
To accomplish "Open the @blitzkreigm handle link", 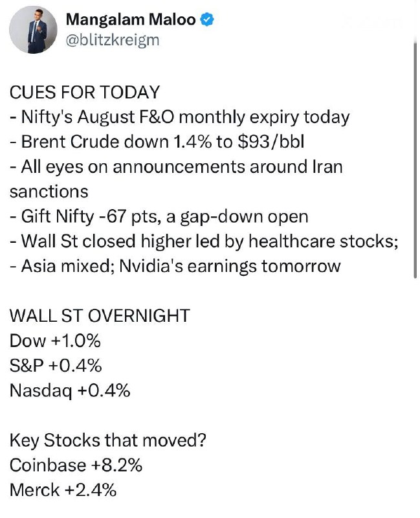I will 113,40.
